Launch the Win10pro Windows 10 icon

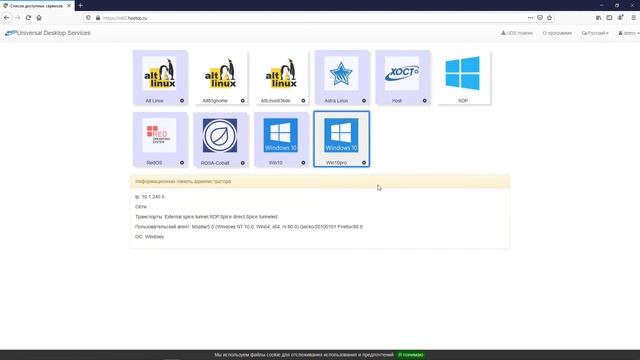pos(341,136)
